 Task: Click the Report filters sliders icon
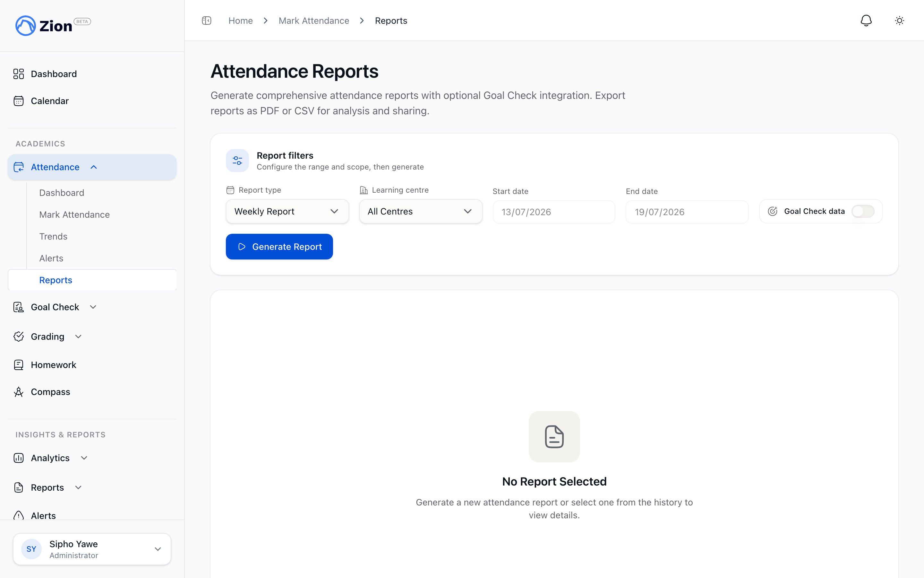[237, 161]
